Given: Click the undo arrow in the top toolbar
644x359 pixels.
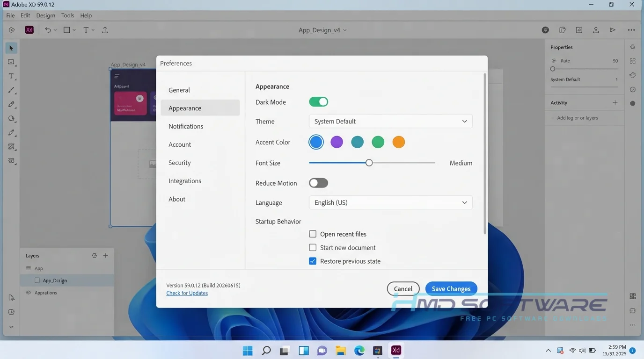Looking at the screenshot, I should pos(48,30).
